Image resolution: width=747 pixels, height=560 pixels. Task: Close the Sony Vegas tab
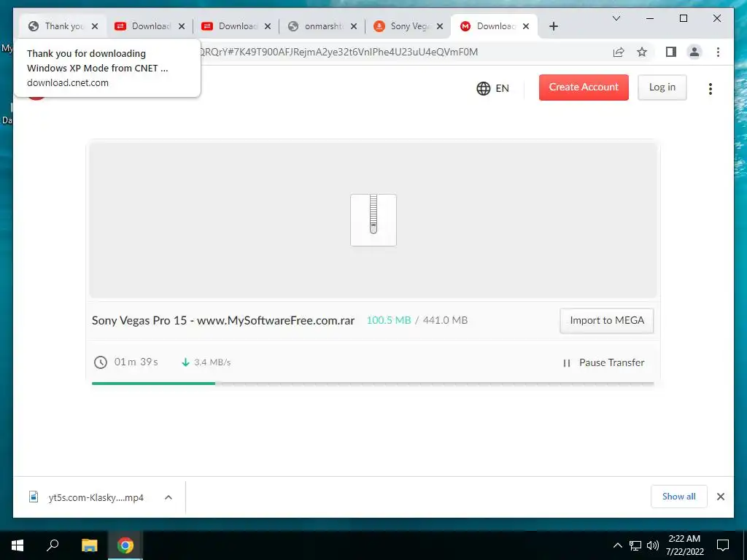tap(440, 26)
